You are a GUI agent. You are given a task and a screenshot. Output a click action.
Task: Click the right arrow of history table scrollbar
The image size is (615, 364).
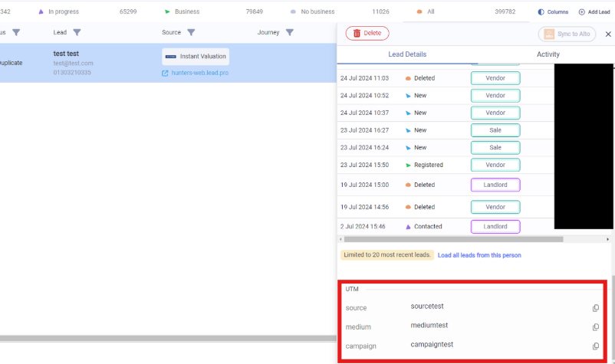[x=607, y=239]
